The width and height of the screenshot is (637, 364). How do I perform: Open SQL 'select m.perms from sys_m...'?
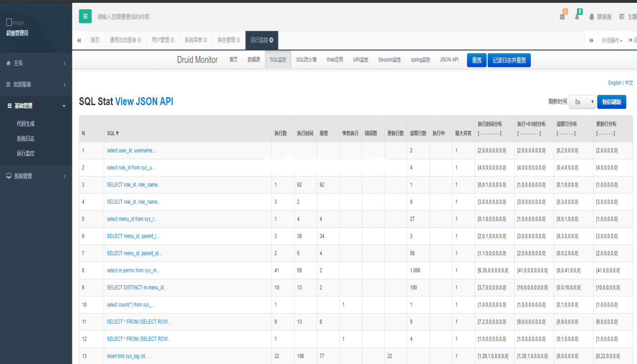133,270
